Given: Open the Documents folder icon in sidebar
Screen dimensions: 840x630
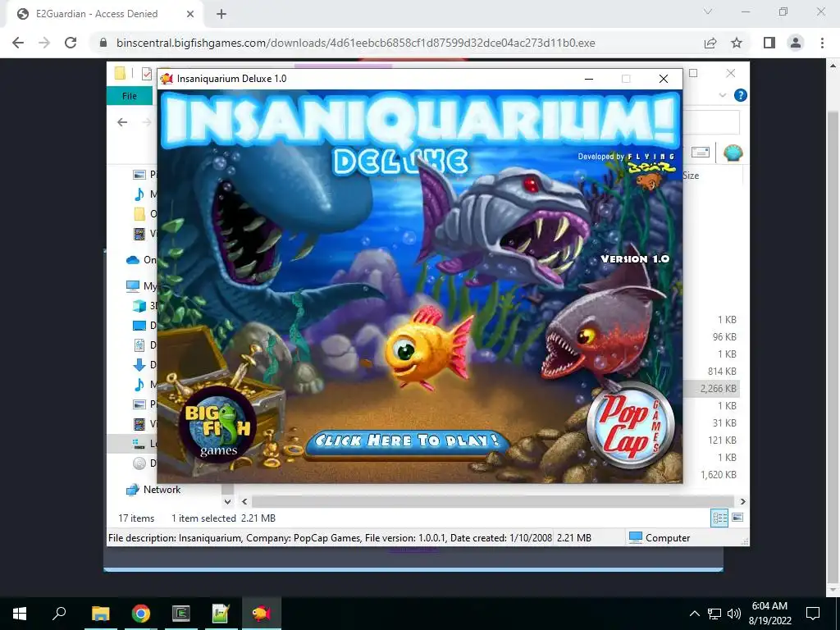Looking at the screenshot, I should pyautogui.click(x=139, y=345).
